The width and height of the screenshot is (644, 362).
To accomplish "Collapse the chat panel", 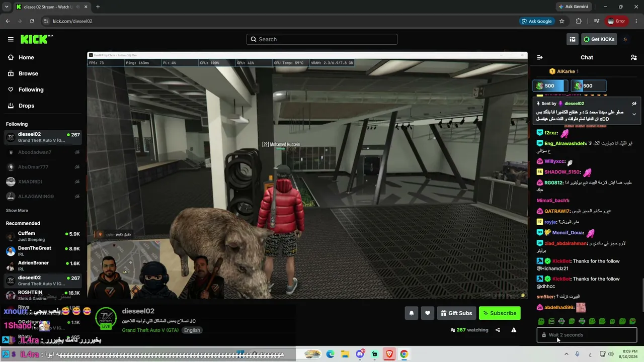I will [540, 57].
